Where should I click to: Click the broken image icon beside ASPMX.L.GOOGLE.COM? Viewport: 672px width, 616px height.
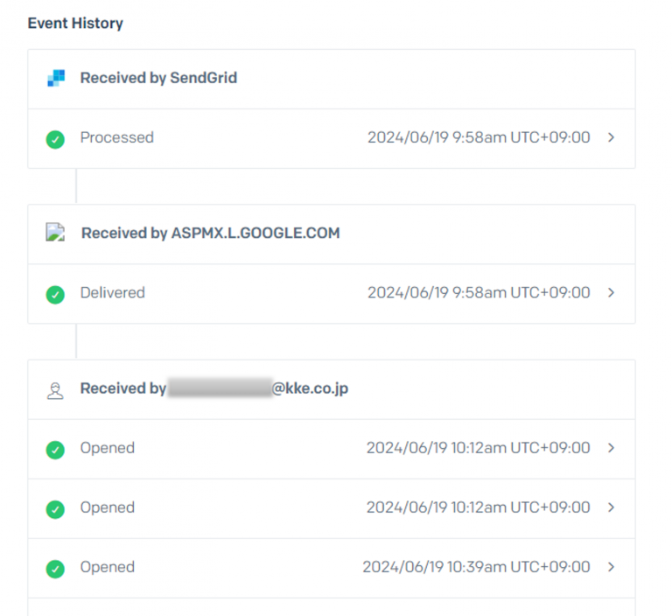click(55, 233)
